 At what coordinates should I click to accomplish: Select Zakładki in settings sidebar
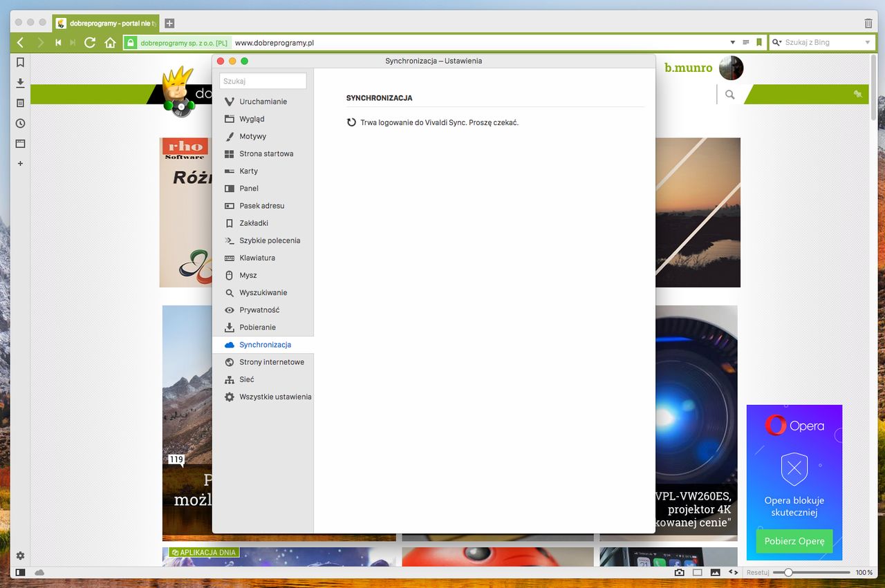263,223
